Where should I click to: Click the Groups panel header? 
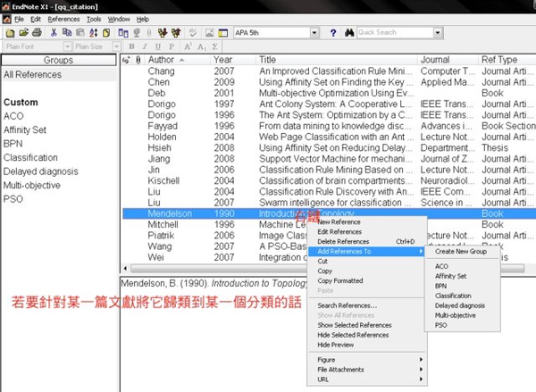point(58,60)
